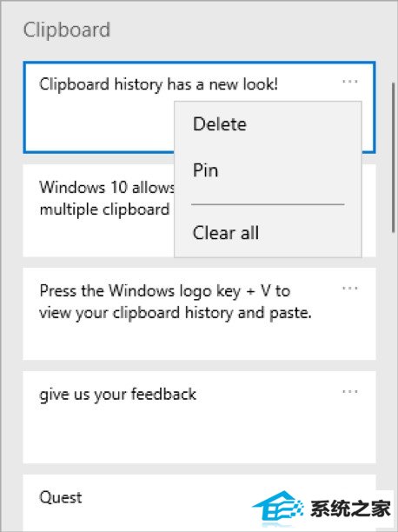Image resolution: width=398 pixels, height=532 pixels.
Task: Open the three-dot menu for "give us your feedback"
Action: point(350,392)
